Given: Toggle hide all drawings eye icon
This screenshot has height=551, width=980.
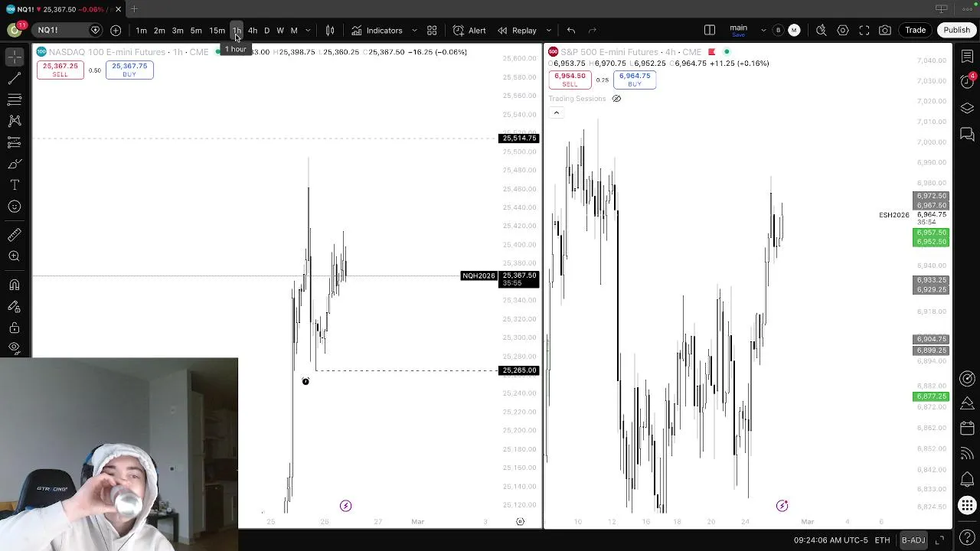Looking at the screenshot, I should click(14, 347).
